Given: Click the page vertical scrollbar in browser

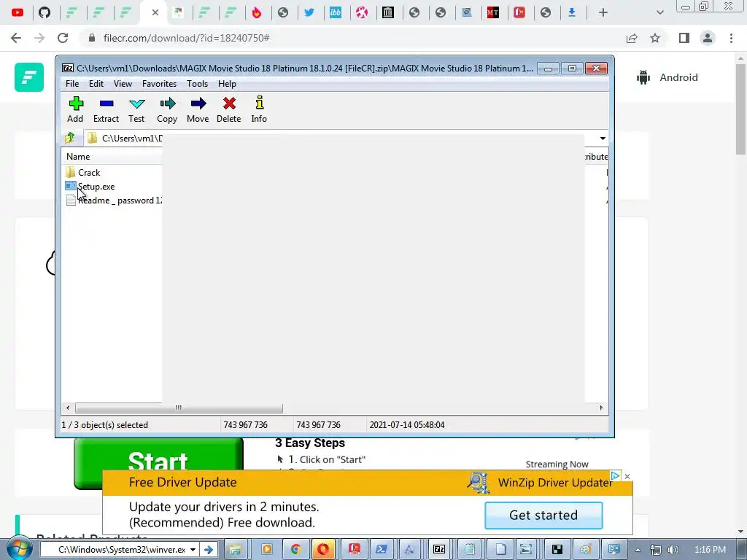Looking at the screenshot, I should pyautogui.click(x=740, y=108).
